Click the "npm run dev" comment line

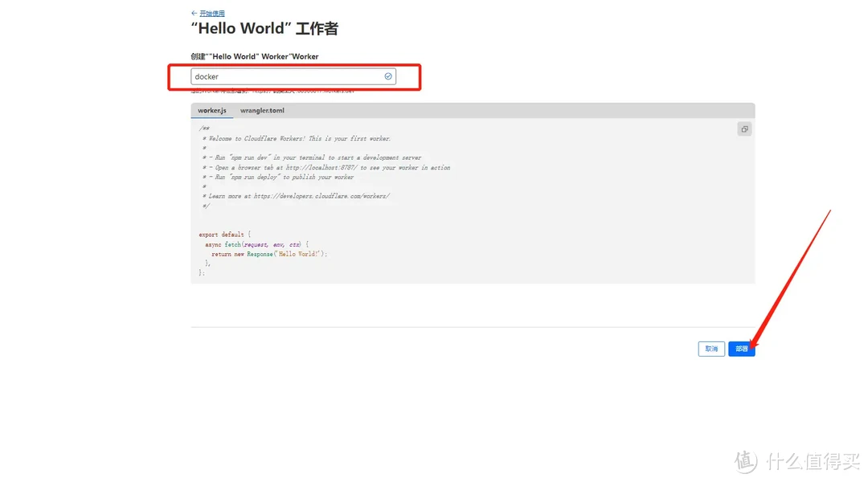tap(313, 157)
